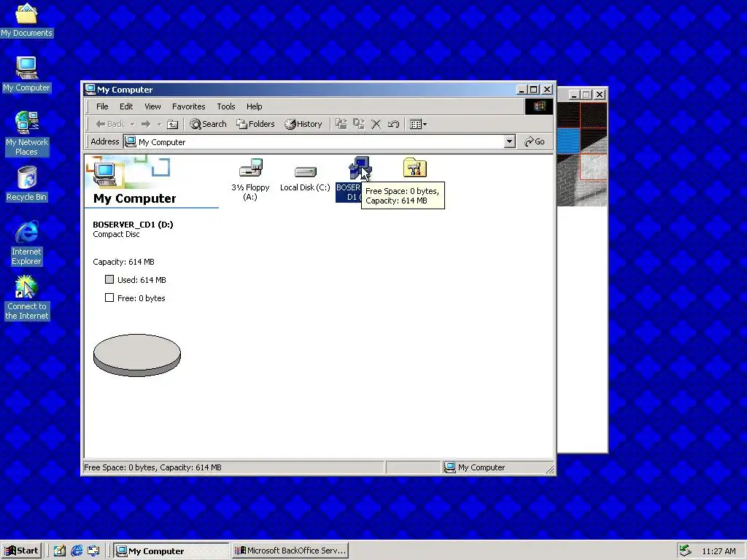This screenshot has height=560, width=747.
Task: Click the Move To toolbar icon
Action: tap(341, 124)
